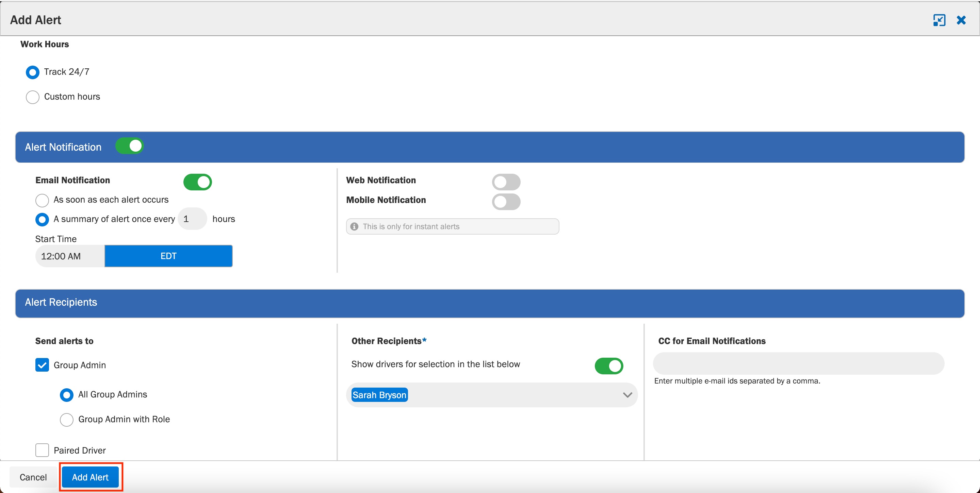
Task: Expand the Other Recipients dropdown arrow
Action: (x=627, y=395)
